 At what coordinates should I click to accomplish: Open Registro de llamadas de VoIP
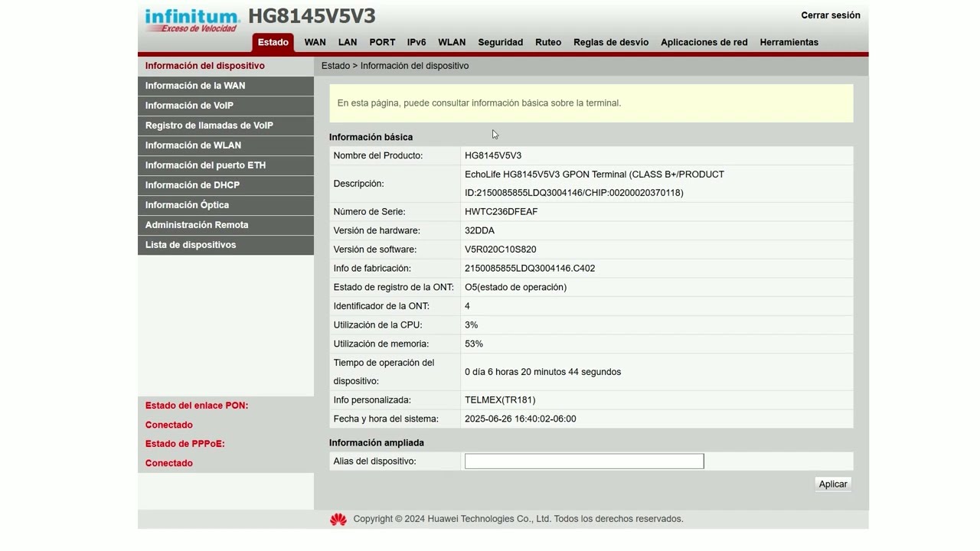pos(226,126)
